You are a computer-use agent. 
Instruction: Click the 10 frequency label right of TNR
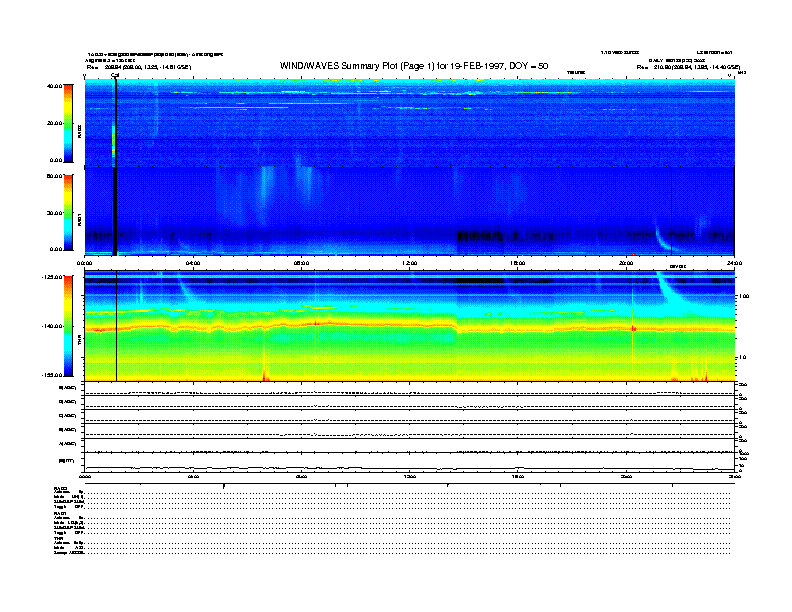[x=742, y=357]
